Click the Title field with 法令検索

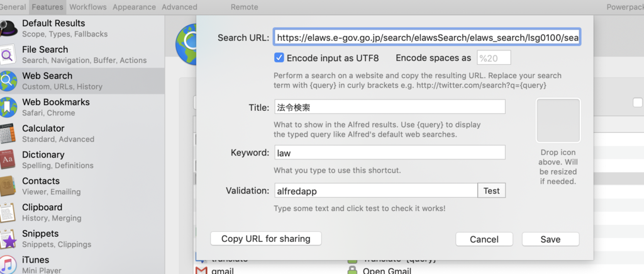[390, 107]
